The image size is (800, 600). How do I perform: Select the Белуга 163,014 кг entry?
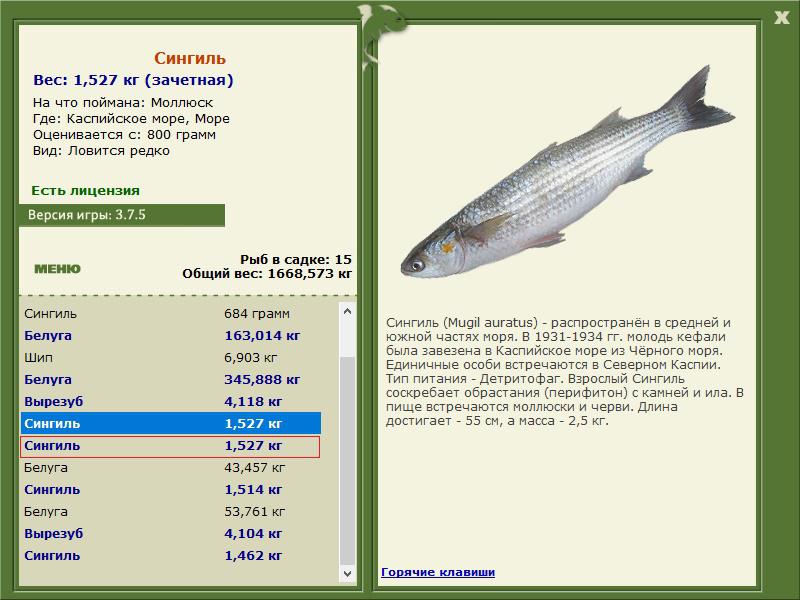click(x=170, y=336)
